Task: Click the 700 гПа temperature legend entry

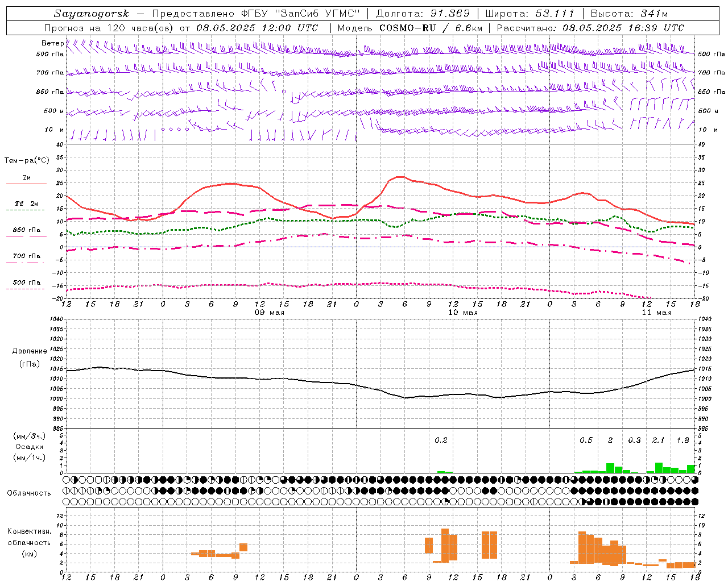Action: 27,256
